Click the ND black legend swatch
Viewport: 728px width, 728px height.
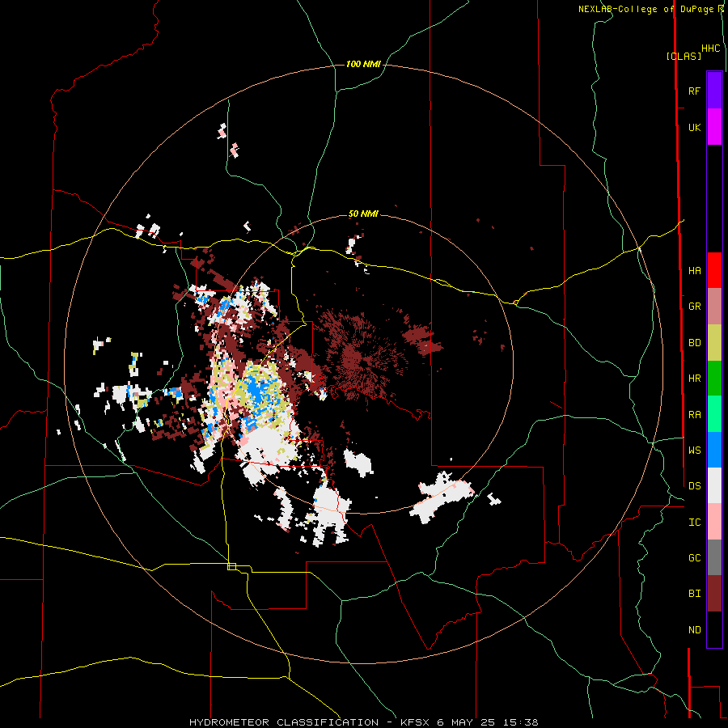714,629
